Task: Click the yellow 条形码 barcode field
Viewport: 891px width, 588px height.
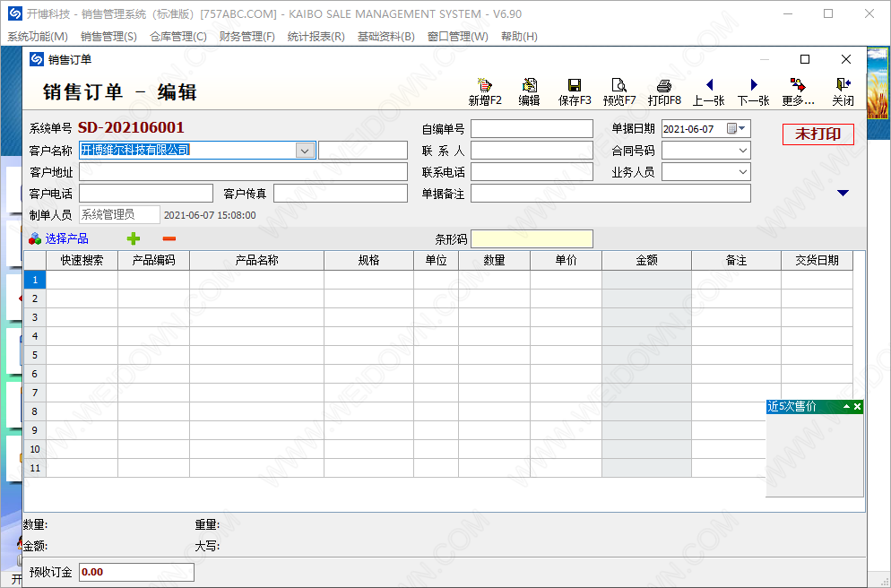Action: tap(532, 239)
